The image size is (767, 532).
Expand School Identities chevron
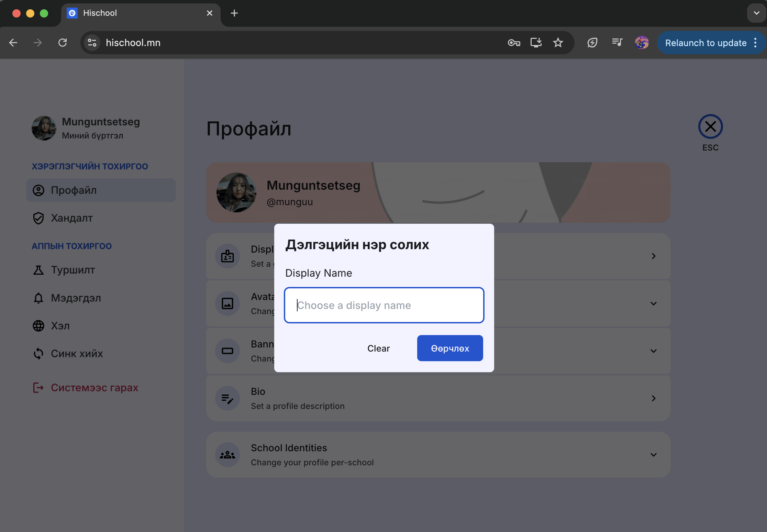click(x=654, y=455)
